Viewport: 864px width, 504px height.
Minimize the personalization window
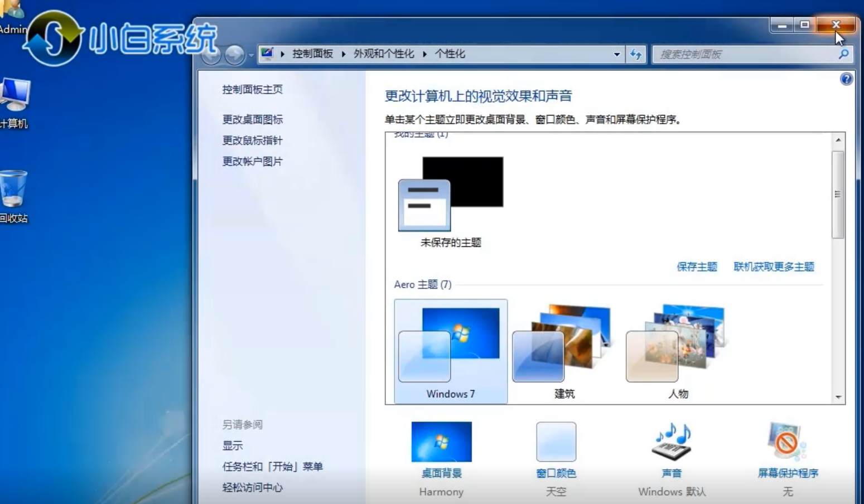pos(782,25)
